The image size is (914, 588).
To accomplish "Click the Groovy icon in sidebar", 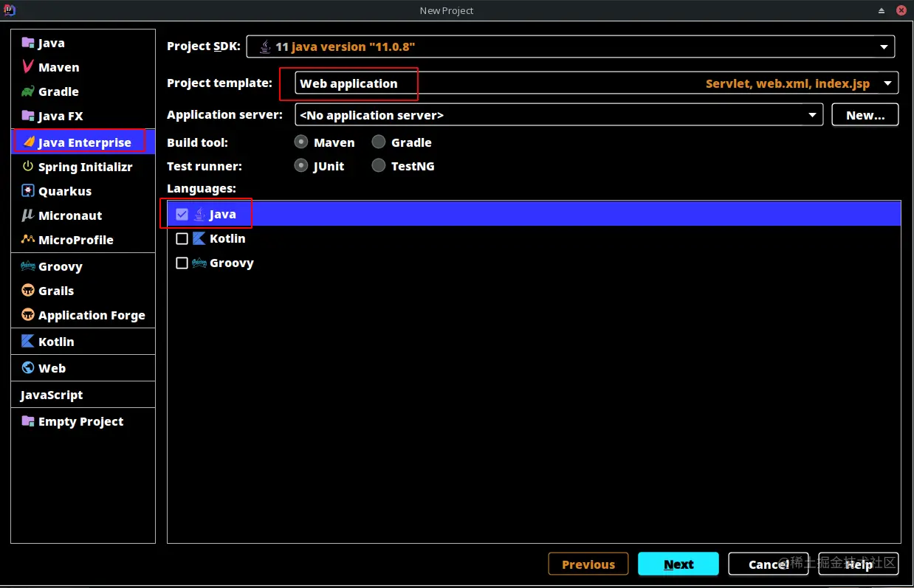I will coord(28,266).
